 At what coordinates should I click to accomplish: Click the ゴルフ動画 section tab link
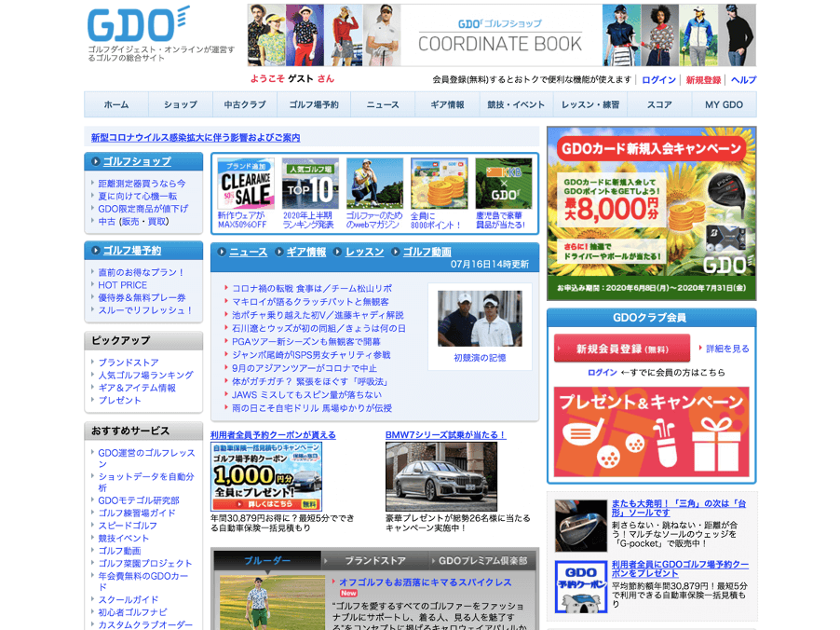427,252
